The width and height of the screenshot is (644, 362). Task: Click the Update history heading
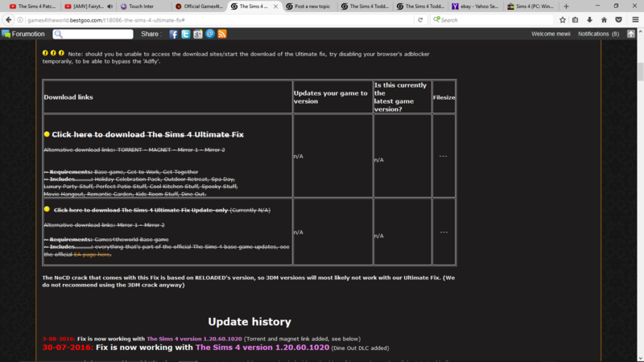(x=250, y=322)
